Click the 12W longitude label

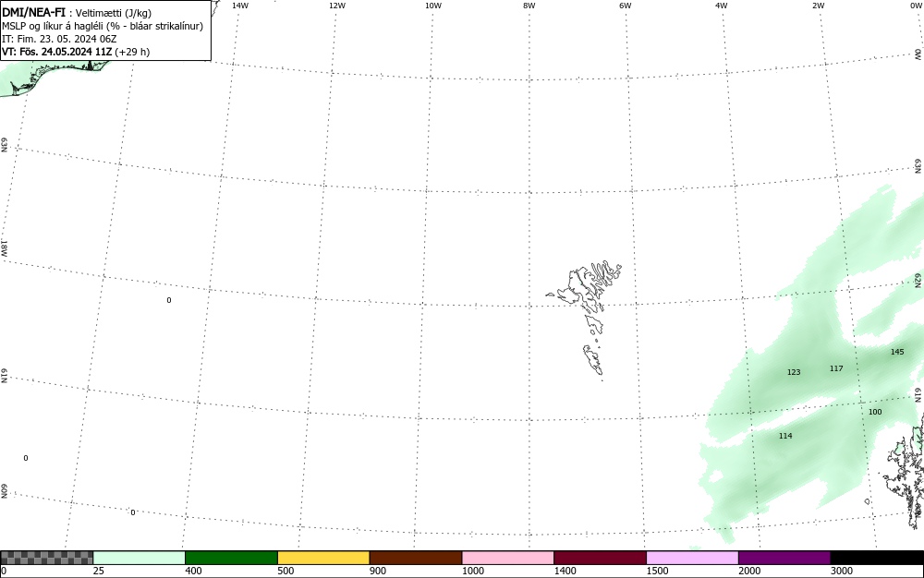[336, 6]
